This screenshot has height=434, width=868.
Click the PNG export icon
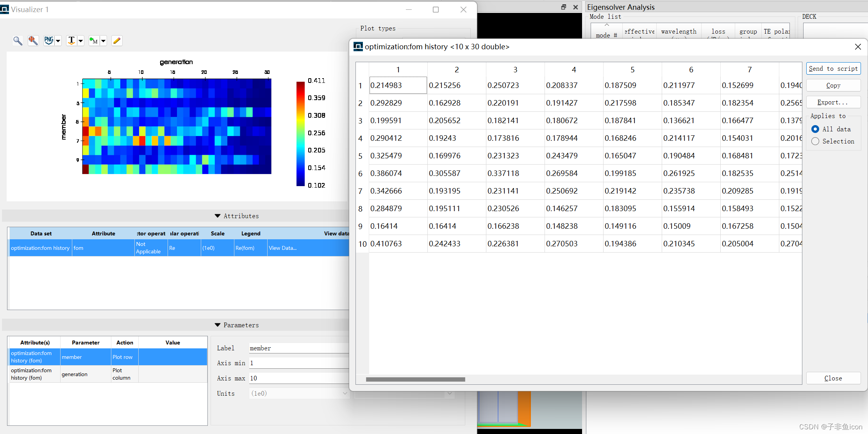[49, 41]
